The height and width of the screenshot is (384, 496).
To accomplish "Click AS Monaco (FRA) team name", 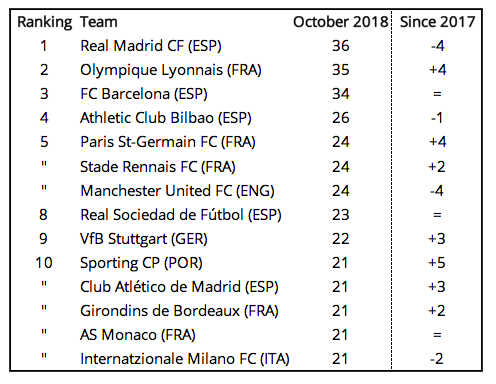I will 138,335.
